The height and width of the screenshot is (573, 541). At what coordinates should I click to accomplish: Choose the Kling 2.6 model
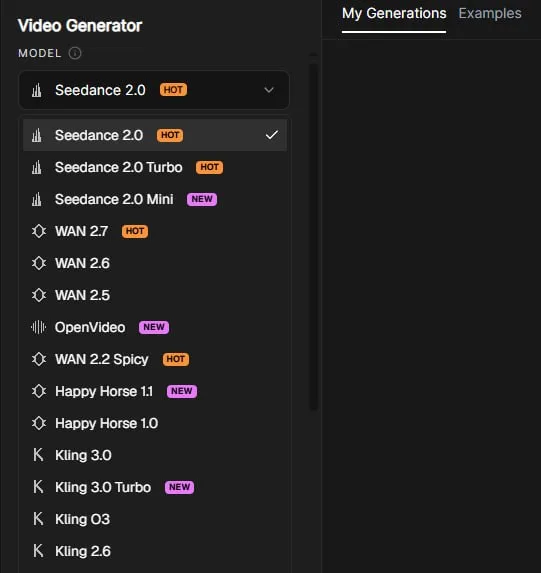155,551
